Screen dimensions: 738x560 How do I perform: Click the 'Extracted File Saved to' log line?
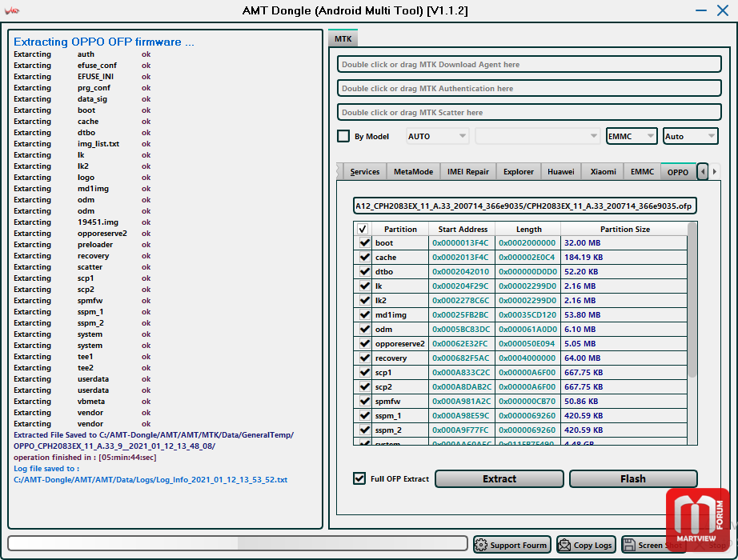click(x=154, y=435)
